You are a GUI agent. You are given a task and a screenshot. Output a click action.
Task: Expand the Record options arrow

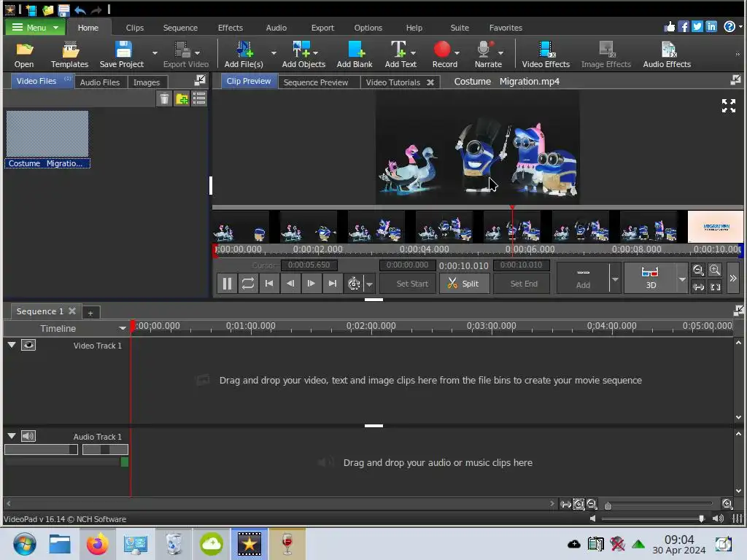(457, 52)
